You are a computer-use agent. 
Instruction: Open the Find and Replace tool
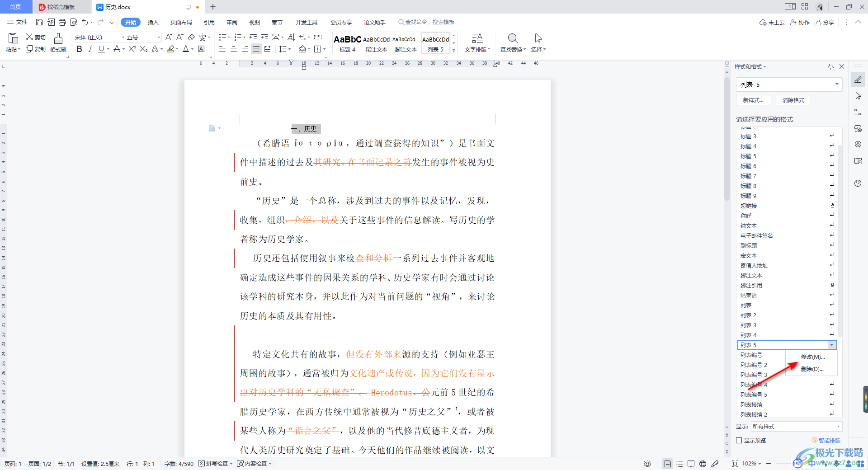click(513, 42)
